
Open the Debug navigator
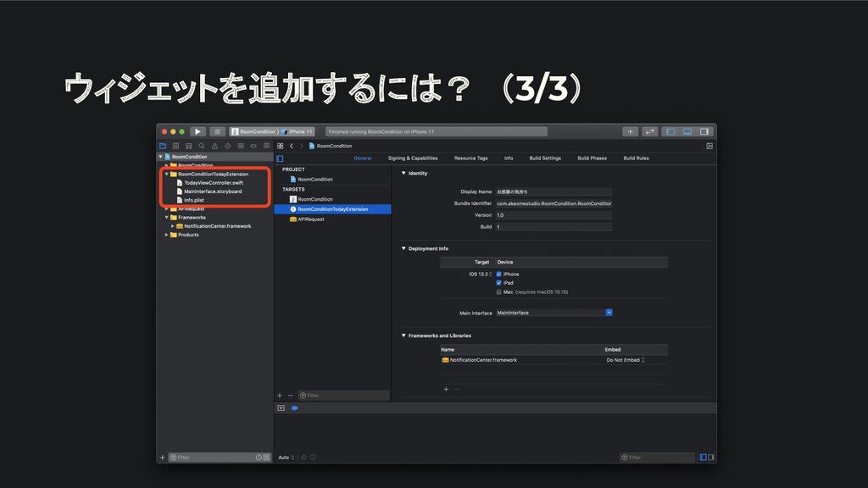pyautogui.click(x=240, y=146)
